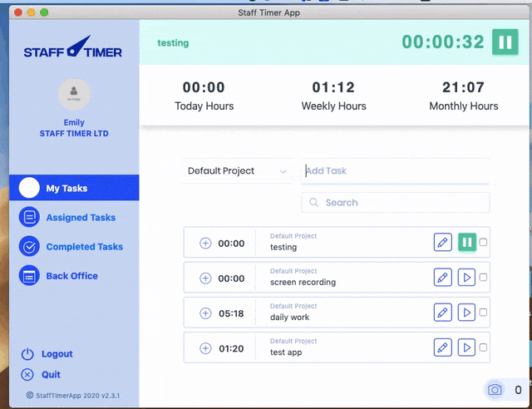Click the Search tasks field
532x409 pixels.
point(396,203)
